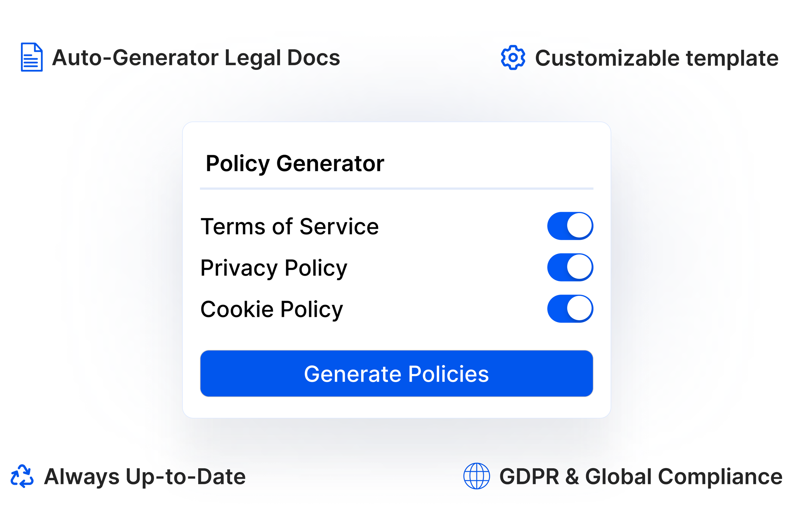Click the GDPR & Global Compliance text
Image resolution: width=798 pixels, height=532 pixels.
click(x=641, y=477)
